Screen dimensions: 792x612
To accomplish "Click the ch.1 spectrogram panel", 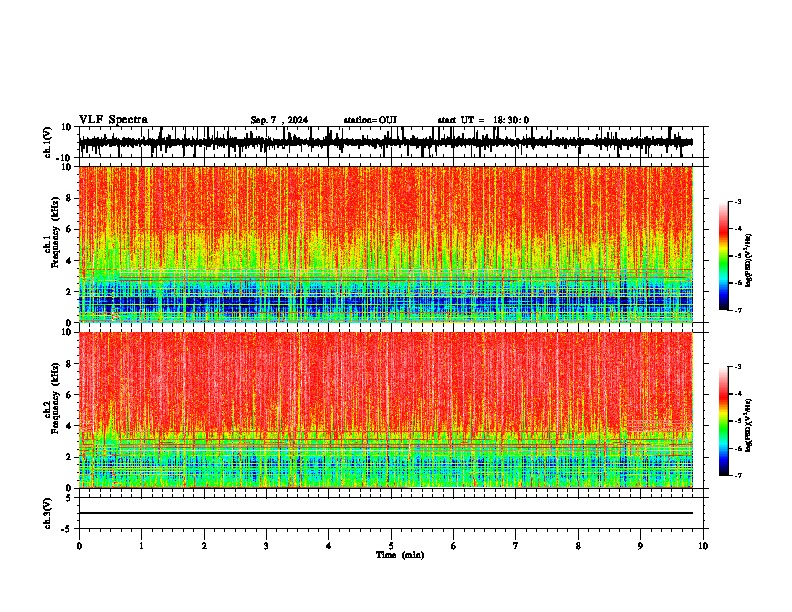I will coord(386,244).
